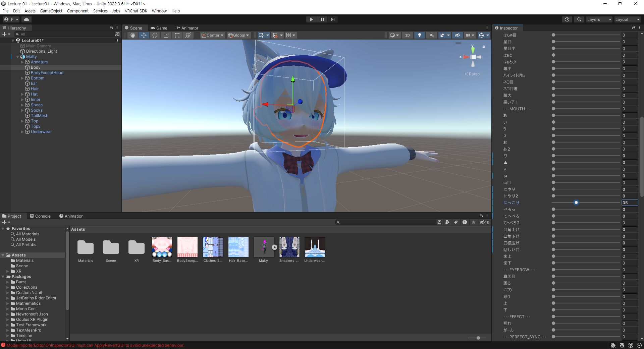Viewport: 644px width, 349px height.
Task: Open the Layout dropdown
Action: coord(628,19)
